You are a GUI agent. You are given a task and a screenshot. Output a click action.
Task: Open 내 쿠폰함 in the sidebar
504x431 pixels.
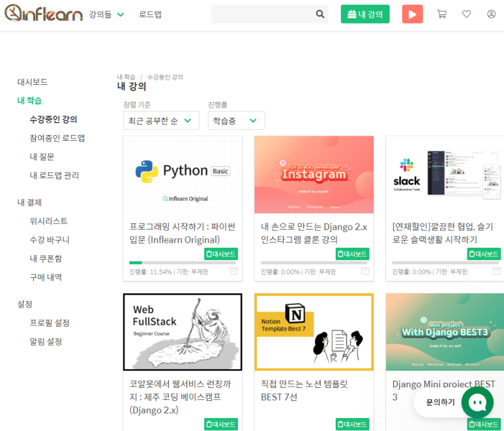(46, 258)
